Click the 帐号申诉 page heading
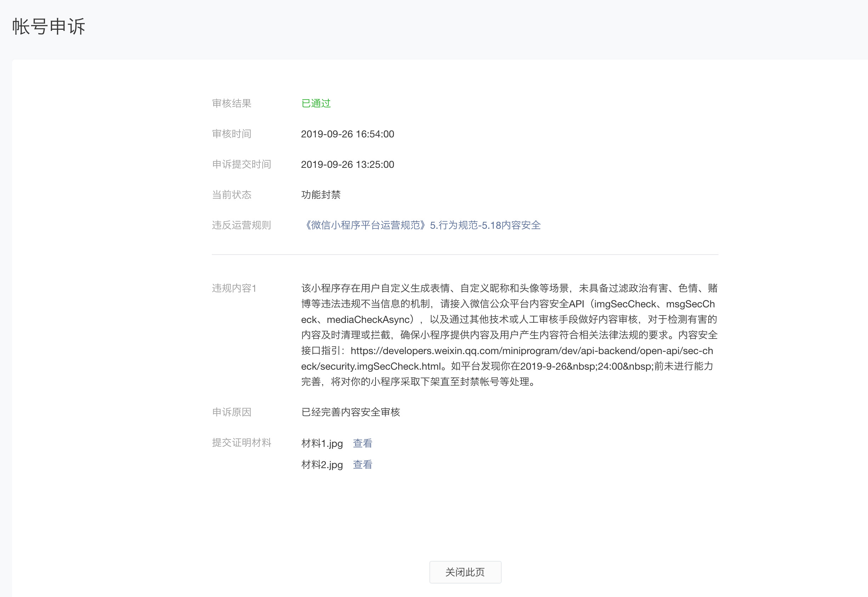 tap(49, 27)
